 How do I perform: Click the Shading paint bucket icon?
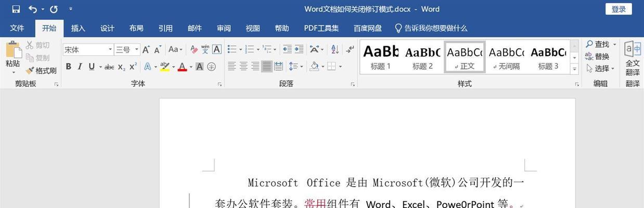click(x=314, y=67)
